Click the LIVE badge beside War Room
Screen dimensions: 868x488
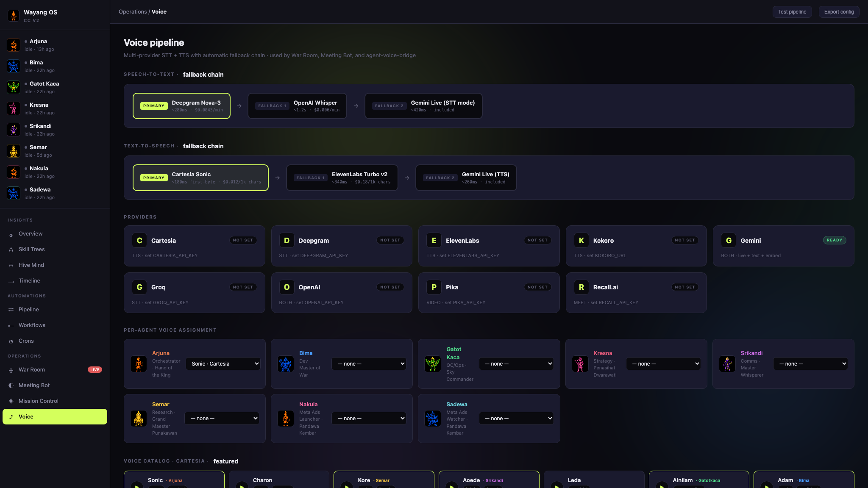click(95, 370)
